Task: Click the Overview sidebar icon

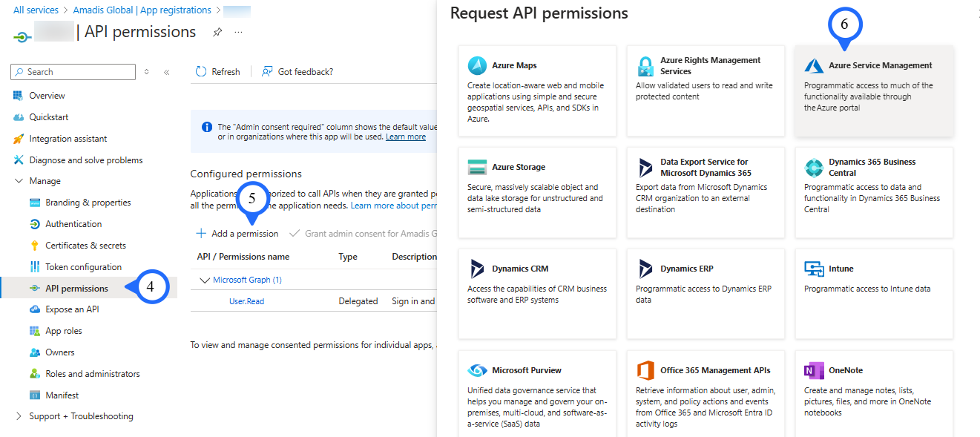Action: point(19,96)
